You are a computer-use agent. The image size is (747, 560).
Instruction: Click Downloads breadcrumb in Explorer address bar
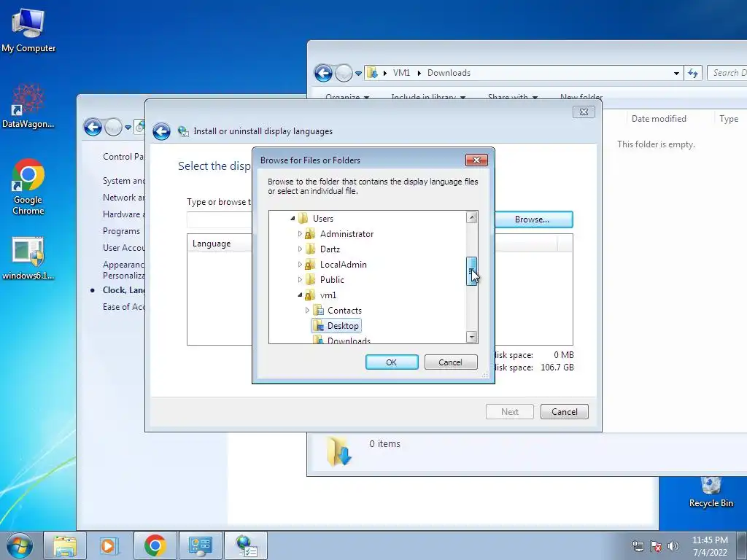[449, 73]
